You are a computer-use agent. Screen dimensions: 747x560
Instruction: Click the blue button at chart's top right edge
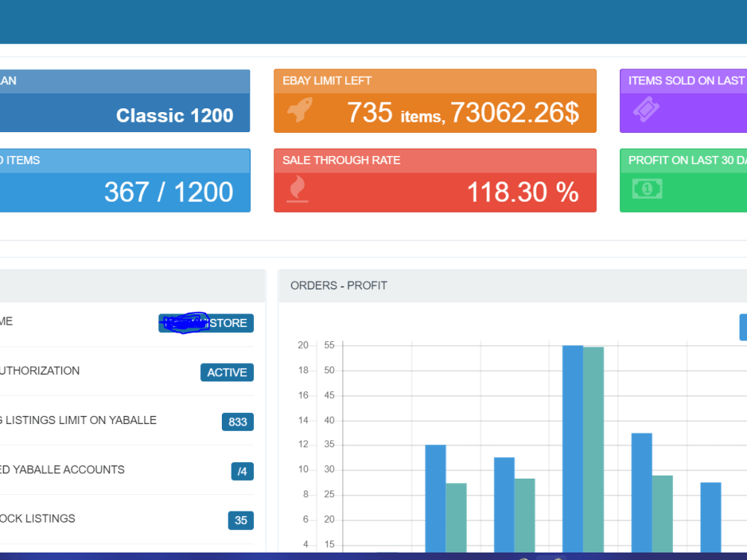tap(743, 327)
